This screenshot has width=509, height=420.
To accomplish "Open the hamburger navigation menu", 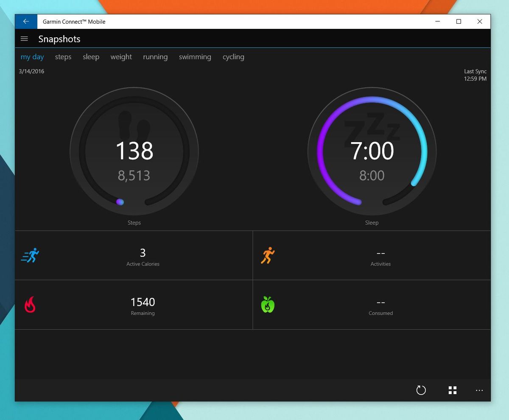I will point(24,39).
